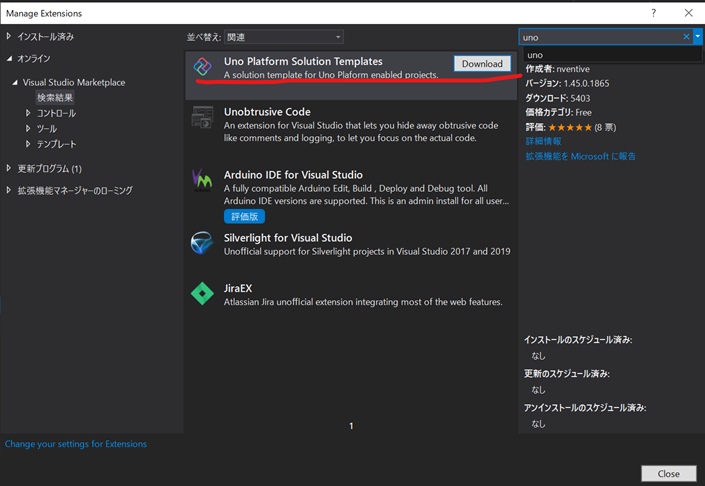The height and width of the screenshot is (486, 705).
Task: Click the Close button at bottom
Action: click(x=669, y=473)
